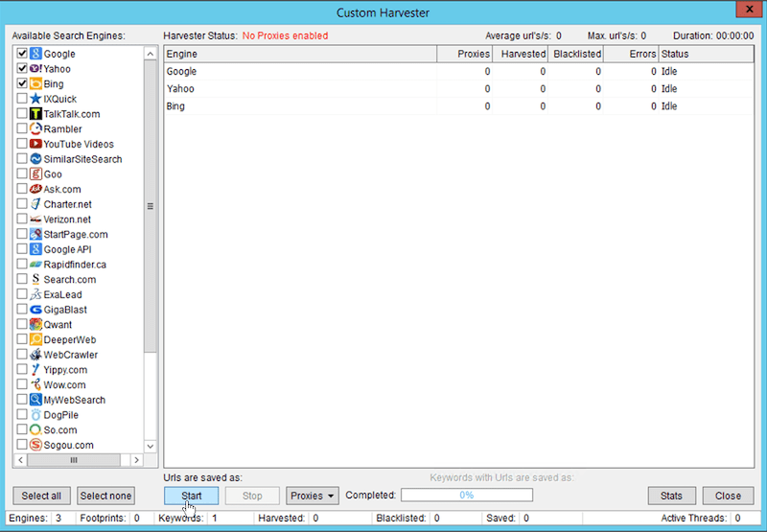This screenshot has height=532, width=767.
Task: Click the So.com engine icon
Action: (x=35, y=429)
